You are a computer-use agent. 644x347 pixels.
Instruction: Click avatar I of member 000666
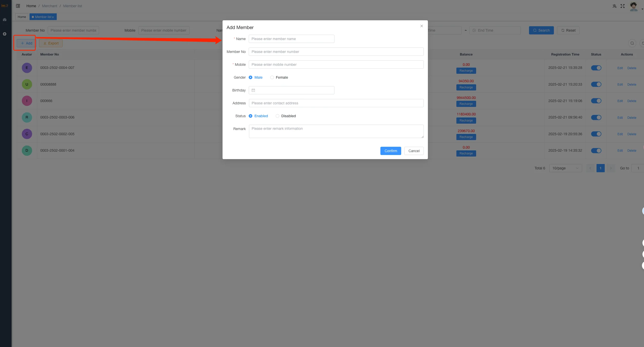pos(27,101)
